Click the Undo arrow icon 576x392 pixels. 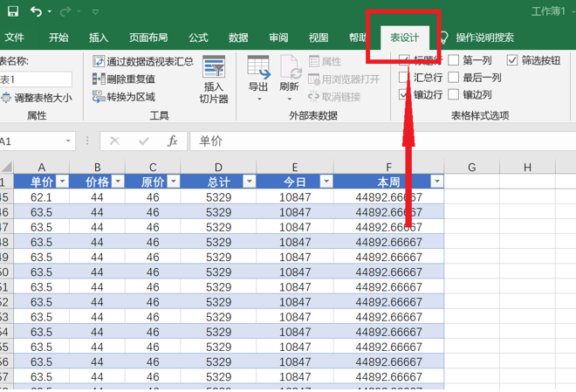37,11
